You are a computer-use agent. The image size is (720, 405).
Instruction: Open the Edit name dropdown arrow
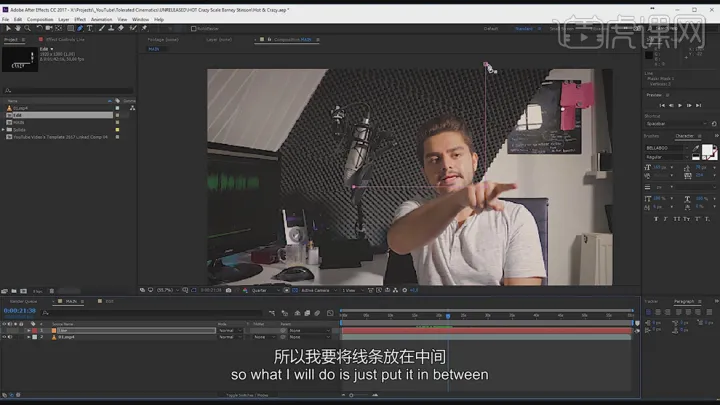[52, 49]
